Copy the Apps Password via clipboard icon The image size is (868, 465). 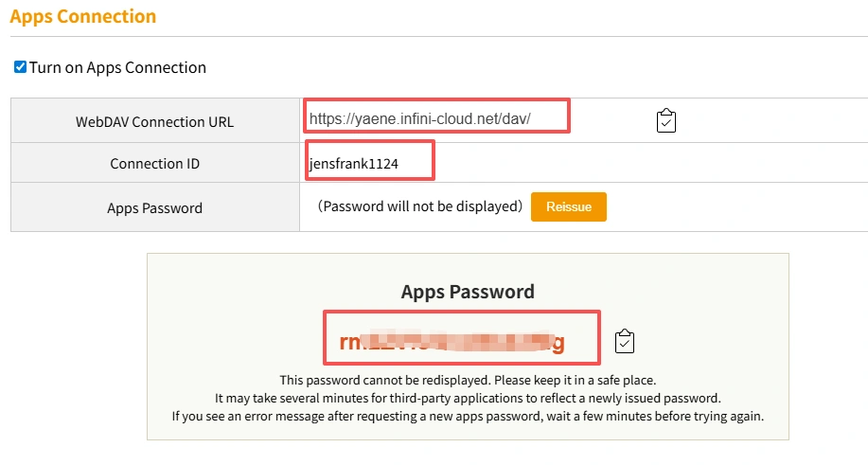[x=624, y=341]
